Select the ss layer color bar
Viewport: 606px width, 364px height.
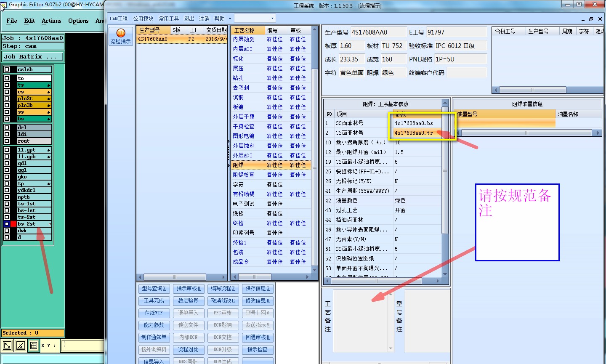click(x=34, y=112)
